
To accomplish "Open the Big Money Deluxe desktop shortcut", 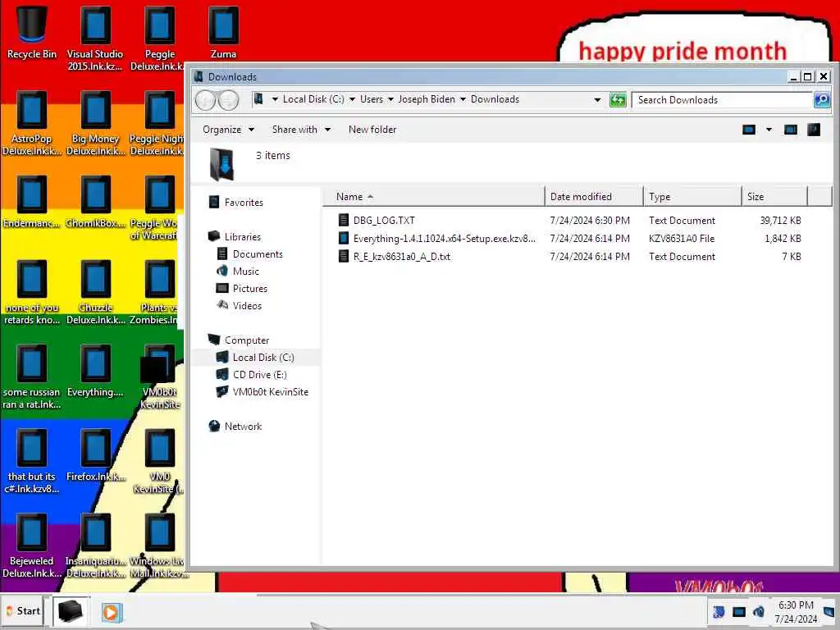I will [95, 123].
